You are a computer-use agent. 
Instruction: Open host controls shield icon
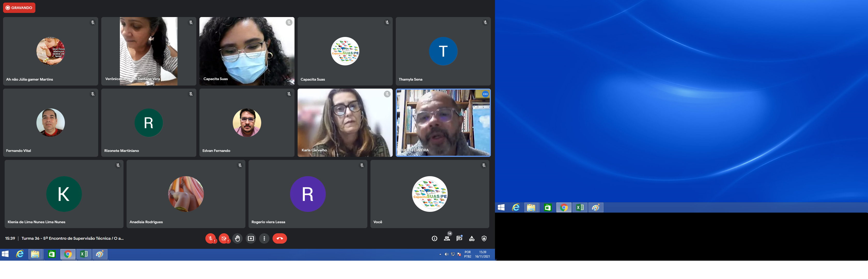click(484, 238)
